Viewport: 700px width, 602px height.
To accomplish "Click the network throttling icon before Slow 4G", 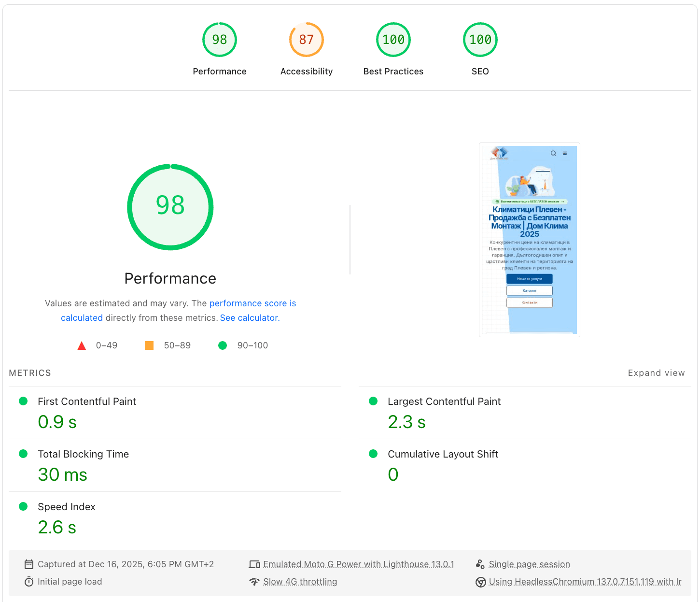I will click(254, 582).
